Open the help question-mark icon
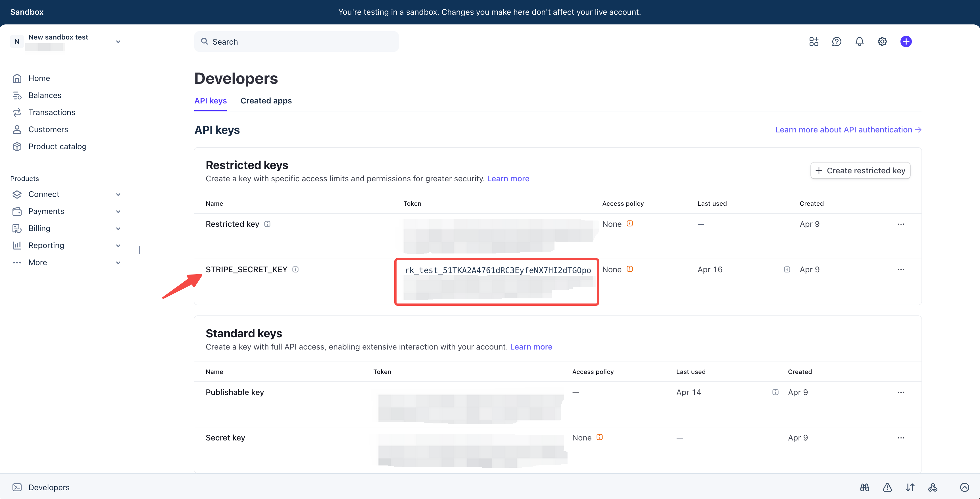This screenshot has height=499, width=980. point(837,41)
